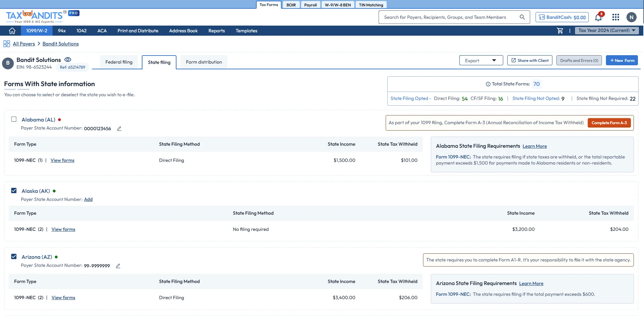Click State Filing Not Opted link
This screenshot has height=316, width=644.
(536, 98)
